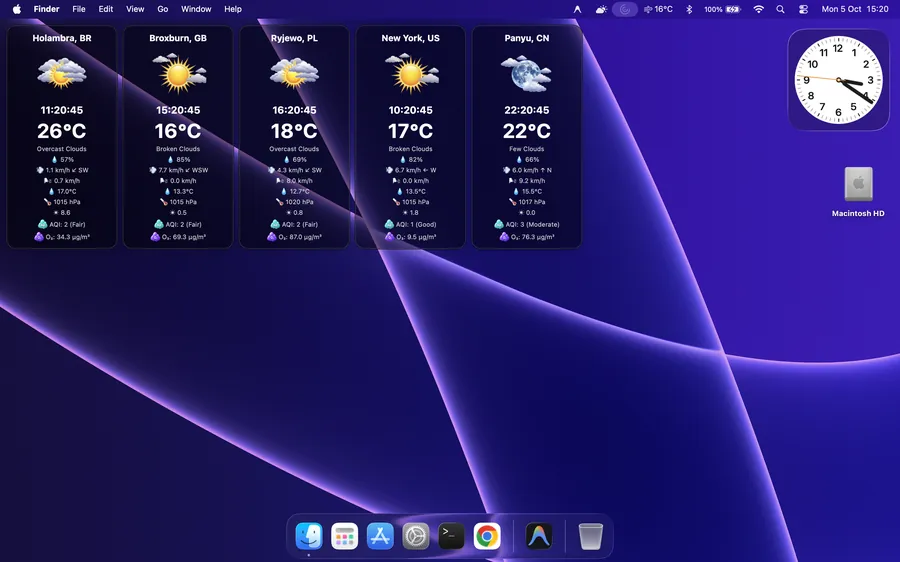Click New York weather sun icon

point(411,73)
